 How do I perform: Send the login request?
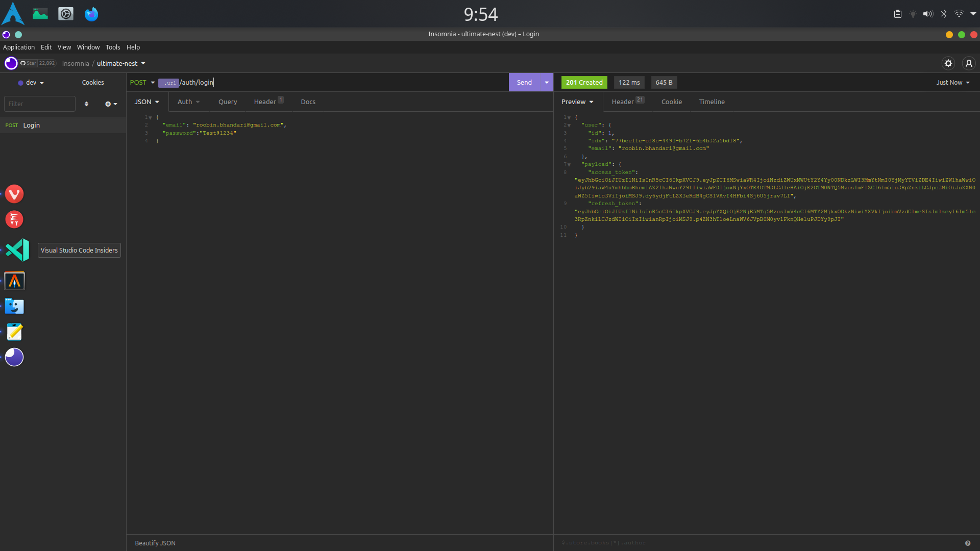point(524,82)
